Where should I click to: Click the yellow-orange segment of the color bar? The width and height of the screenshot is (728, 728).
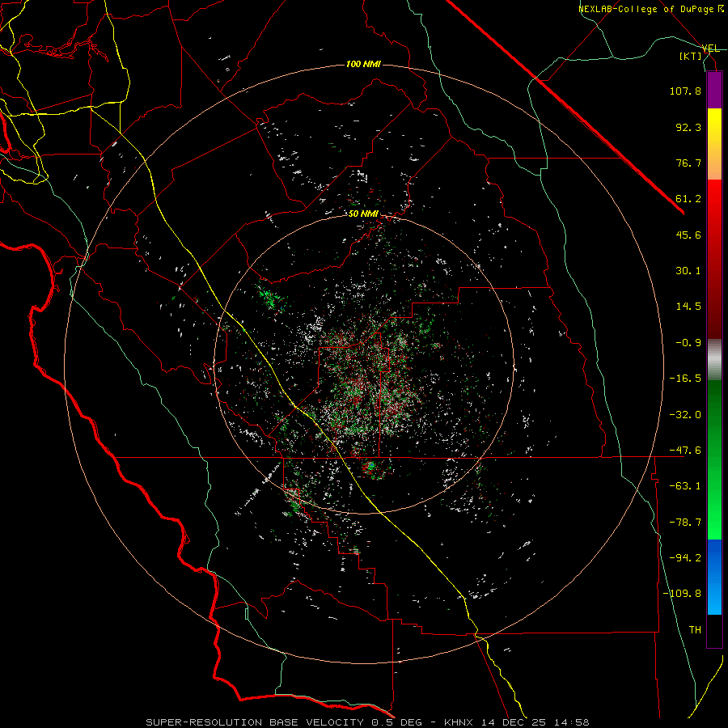[714, 144]
